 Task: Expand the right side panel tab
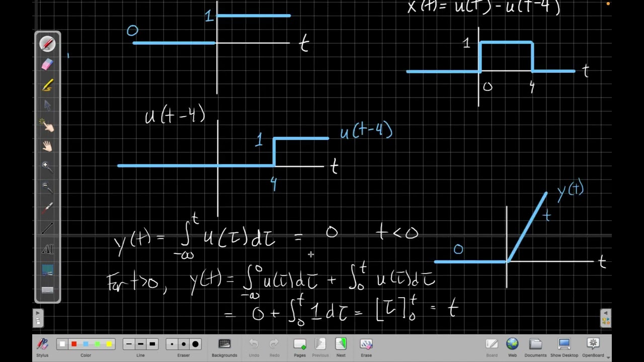pyautogui.click(x=606, y=318)
